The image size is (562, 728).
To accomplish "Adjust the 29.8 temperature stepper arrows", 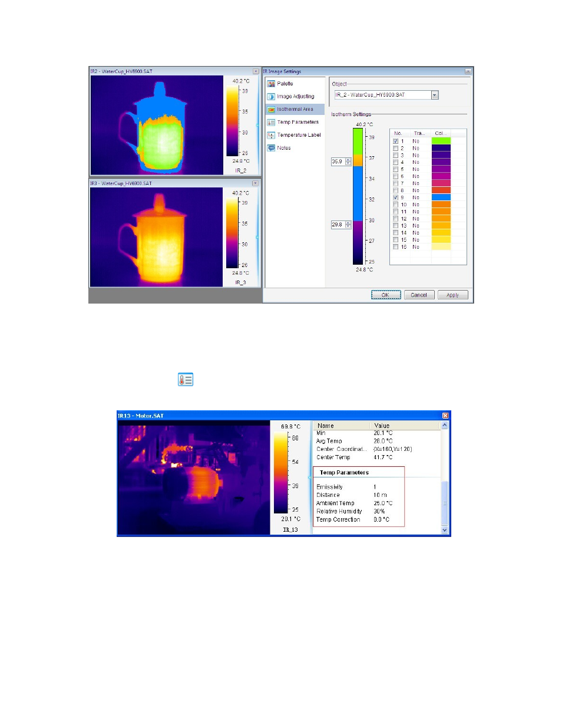I will click(x=348, y=225).
